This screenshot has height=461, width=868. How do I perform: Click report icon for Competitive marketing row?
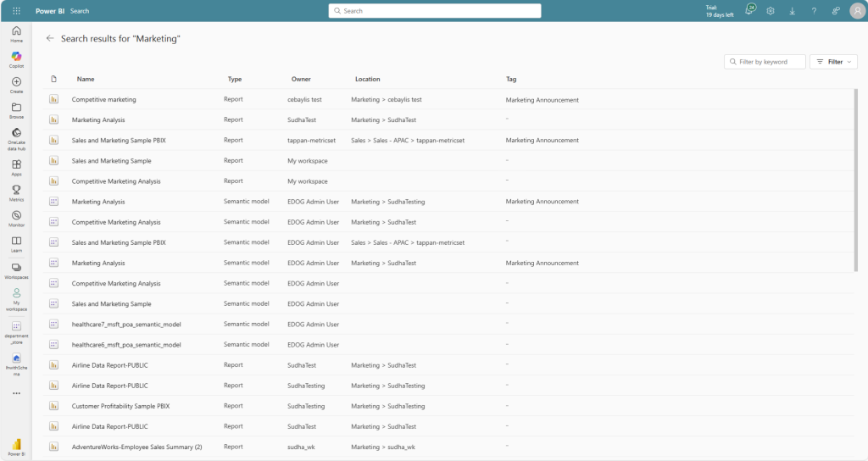[53, 99]
